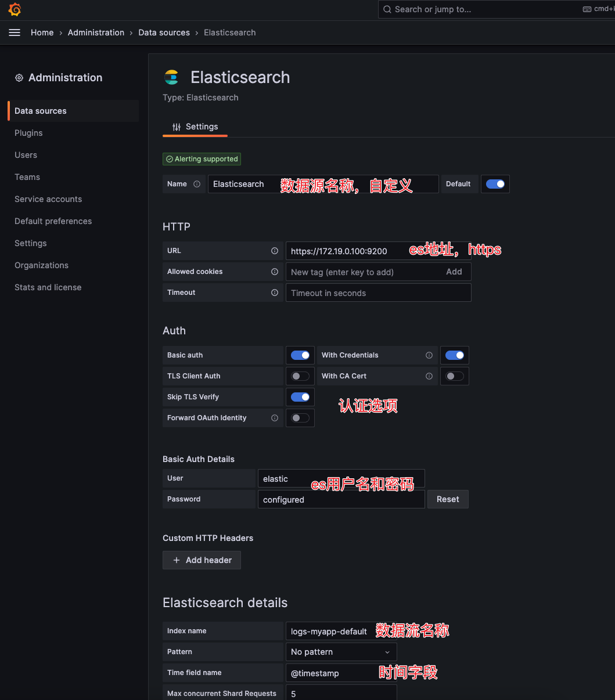This screenshot has height=700, width=615.
Task: Click the Timeout info icon
Action: 275,293
